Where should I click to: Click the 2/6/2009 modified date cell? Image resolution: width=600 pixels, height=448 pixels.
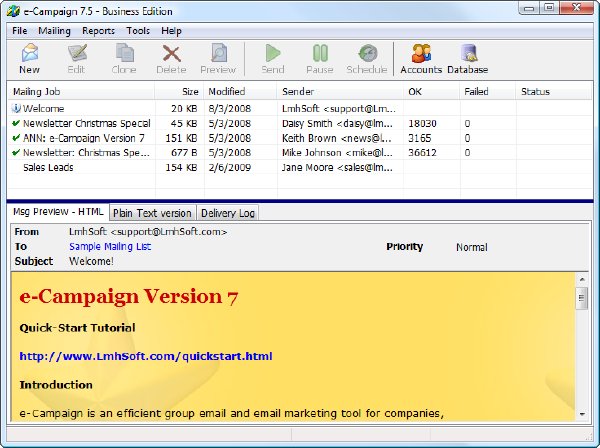point(230,167)
